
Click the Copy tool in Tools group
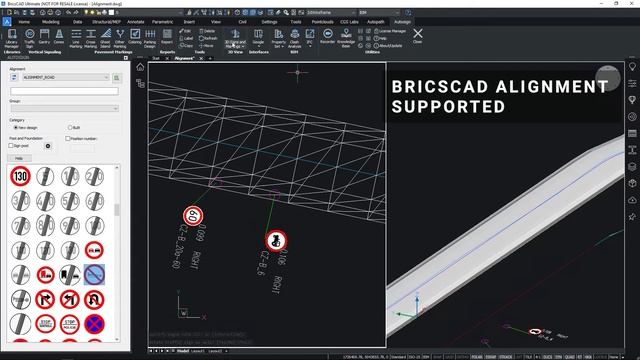pos(186,46)
